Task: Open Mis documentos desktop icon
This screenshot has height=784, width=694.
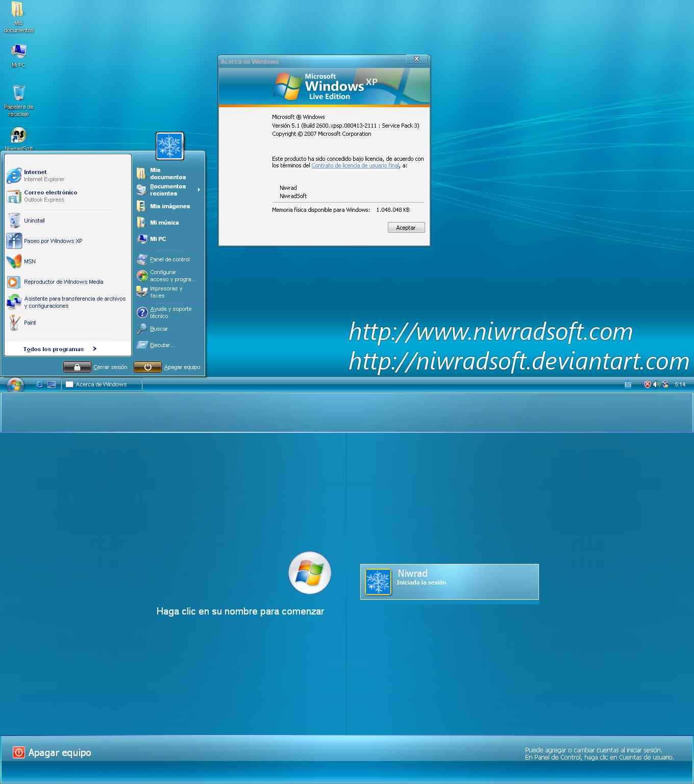Action: 18,9
